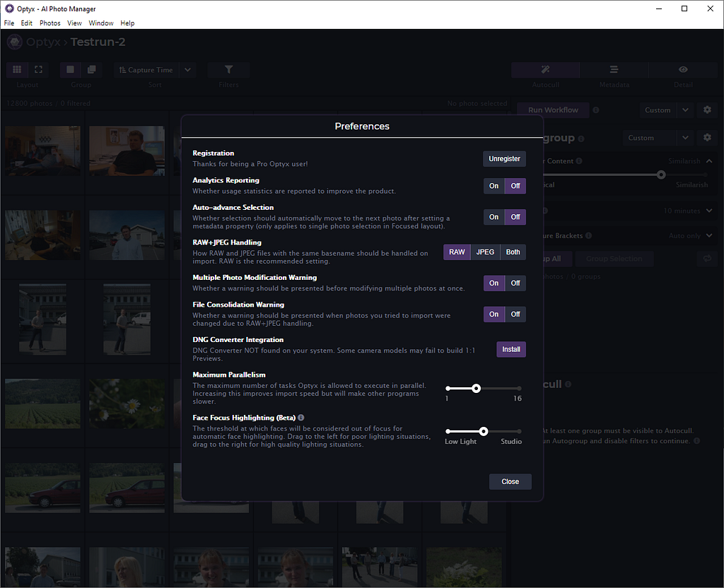Select RAW for RAW+JPEG Handling
Screen dimensions: 724x588
(457, 252)
